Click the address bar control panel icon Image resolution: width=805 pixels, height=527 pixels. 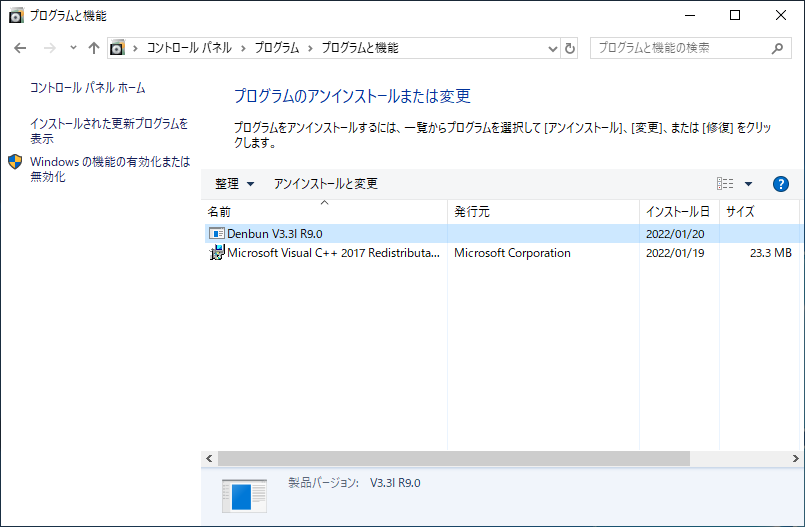pyautogui.click(x=118, y=48)
